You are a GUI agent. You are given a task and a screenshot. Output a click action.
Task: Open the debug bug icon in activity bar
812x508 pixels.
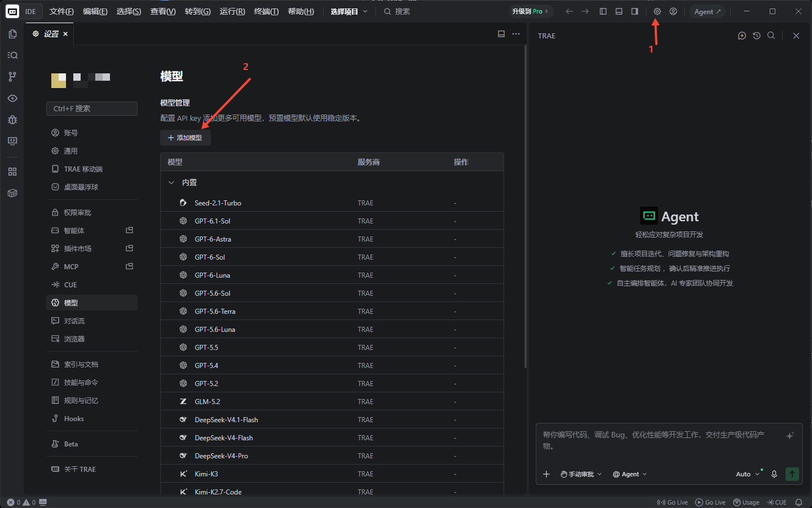point(12,120)
